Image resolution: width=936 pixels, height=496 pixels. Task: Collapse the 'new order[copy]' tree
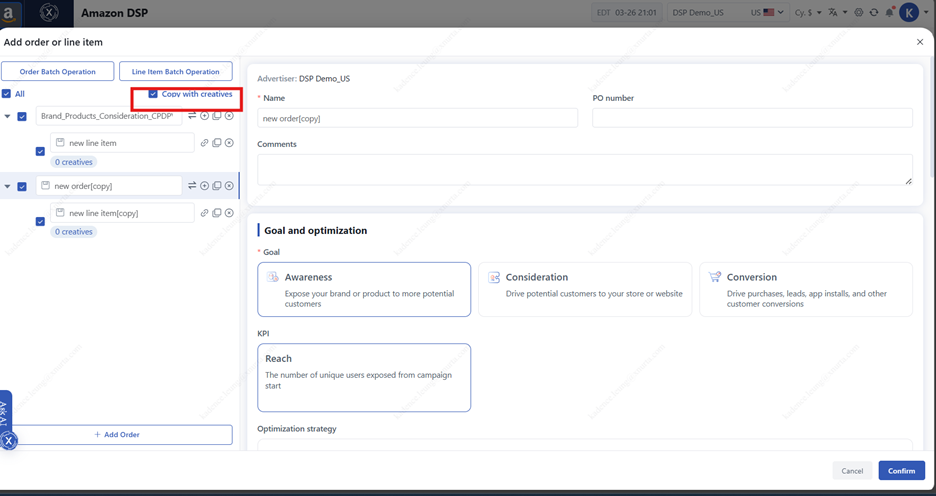click(7, 186)
